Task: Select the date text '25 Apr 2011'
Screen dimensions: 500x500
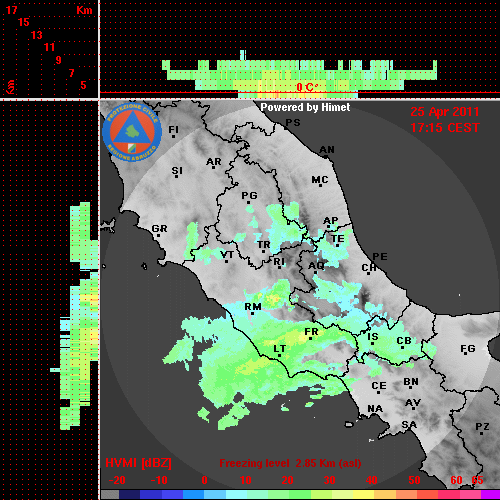Action: [x=445, y=112]
